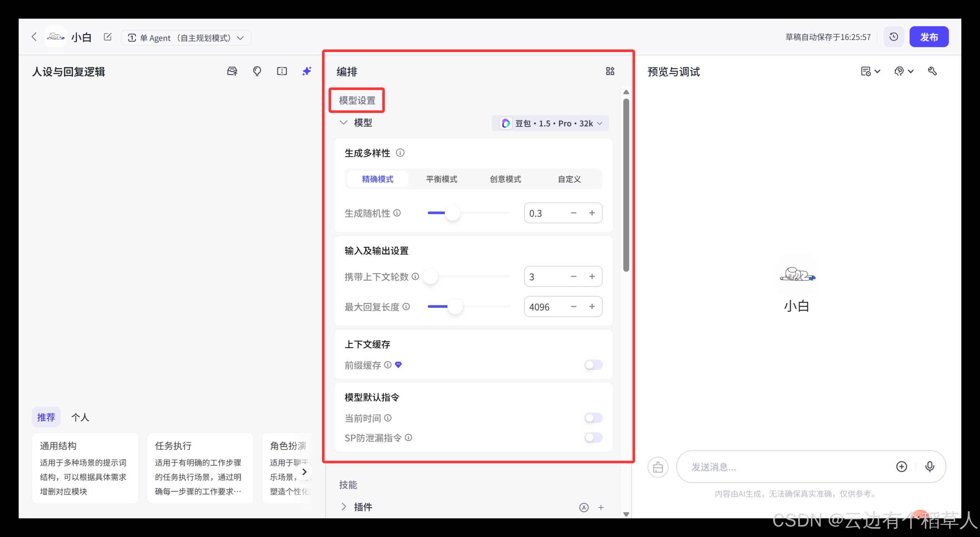Viewport: 980px width, 537px height.
Task: Open the 豆包 1.5 Pro 32k model dropdown
Action: (550, 123)
